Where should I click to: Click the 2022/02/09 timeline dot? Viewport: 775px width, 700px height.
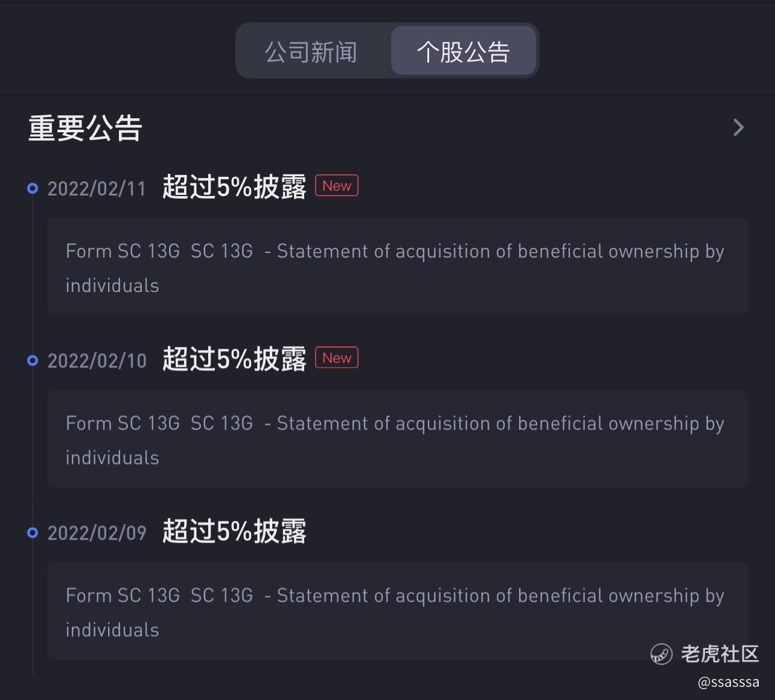33,532
